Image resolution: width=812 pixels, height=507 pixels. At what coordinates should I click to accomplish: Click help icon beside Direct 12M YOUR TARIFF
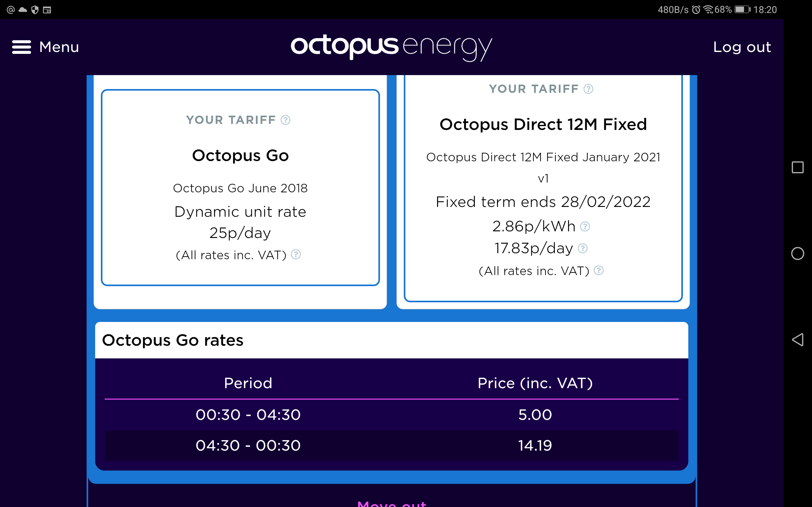tap(588, 89)
